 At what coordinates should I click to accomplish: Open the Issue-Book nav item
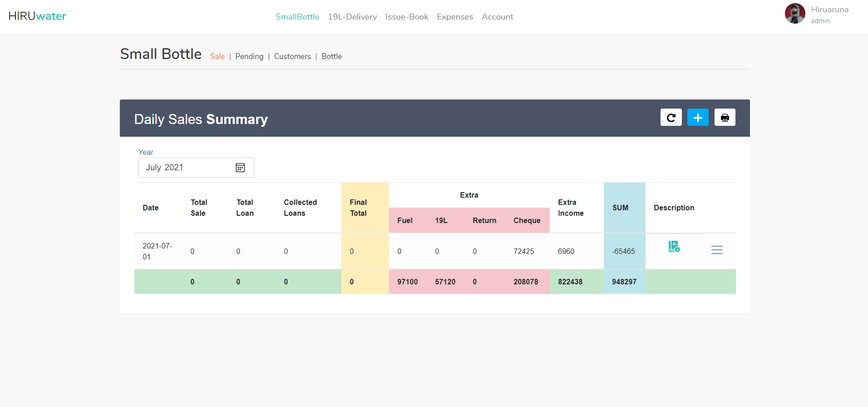click(x=407, y=17)
